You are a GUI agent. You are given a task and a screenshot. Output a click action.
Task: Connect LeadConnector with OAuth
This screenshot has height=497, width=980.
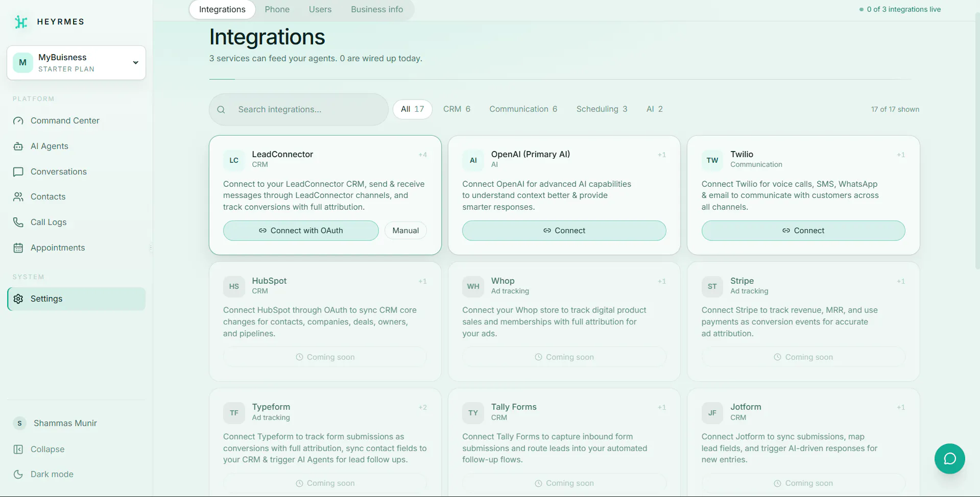(x=301, y=231)
